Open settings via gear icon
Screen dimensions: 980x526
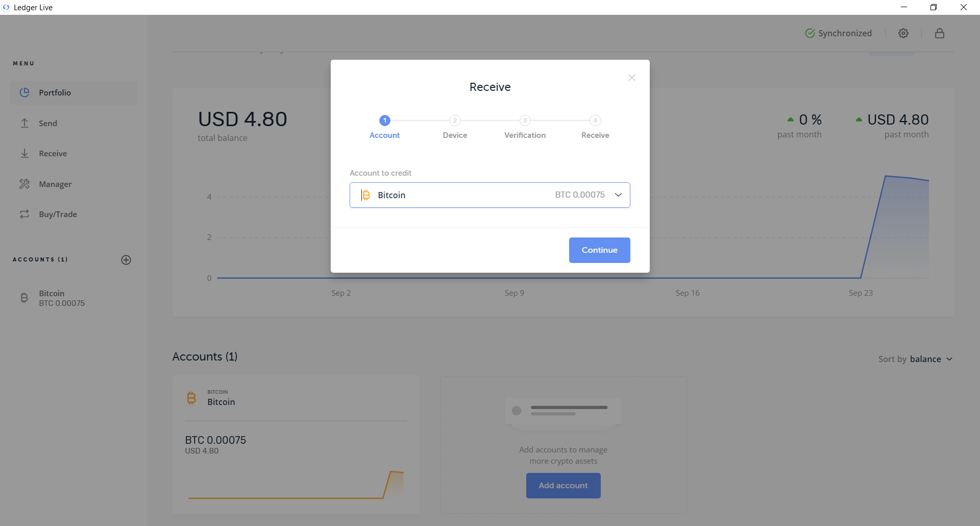click(903, 33)
